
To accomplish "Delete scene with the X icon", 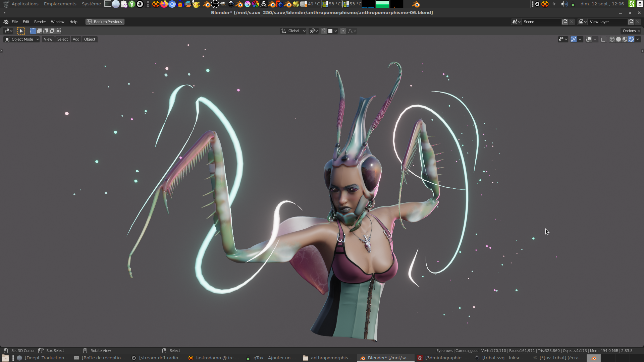I will 572,22.
